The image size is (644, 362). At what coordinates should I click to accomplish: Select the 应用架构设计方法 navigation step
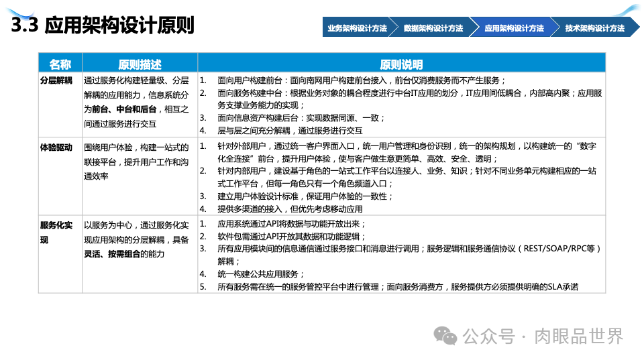pos(514,28)
